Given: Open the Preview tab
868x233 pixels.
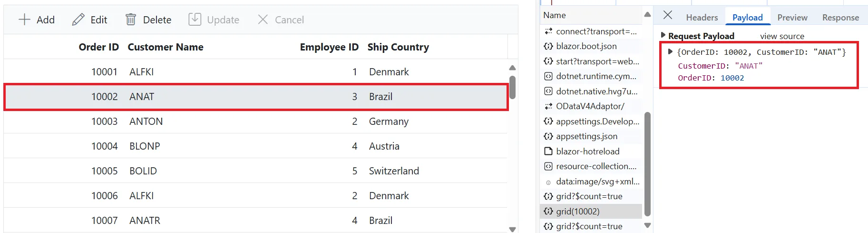Looking at the screenshot, I should 792,18.
